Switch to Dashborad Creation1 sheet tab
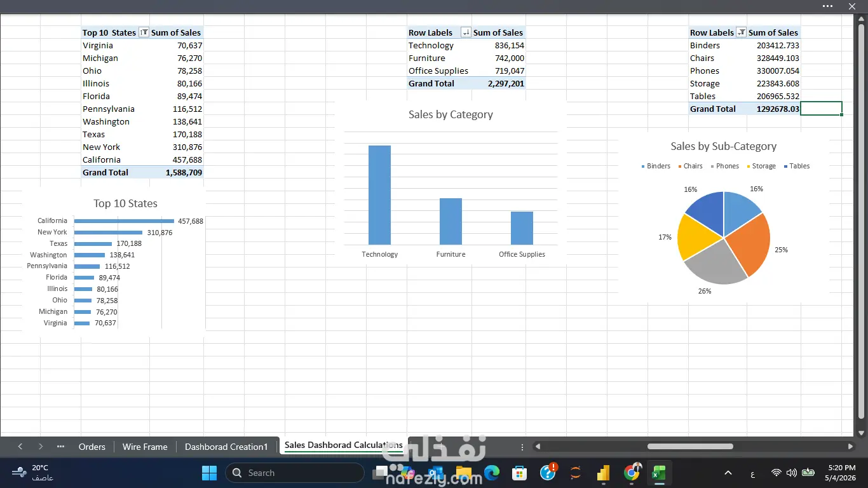 (x=226, y=447)
